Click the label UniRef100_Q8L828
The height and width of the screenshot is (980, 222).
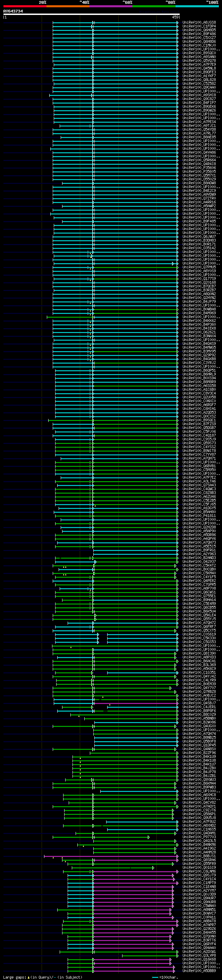[x=199, y=80]
